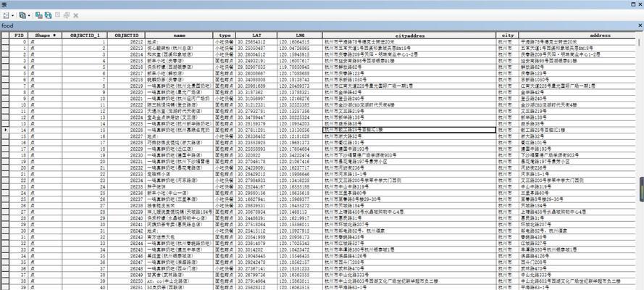This screenshot has width=644, height=290.
Task: Click the FID cell with value 2
Action: 19,54
